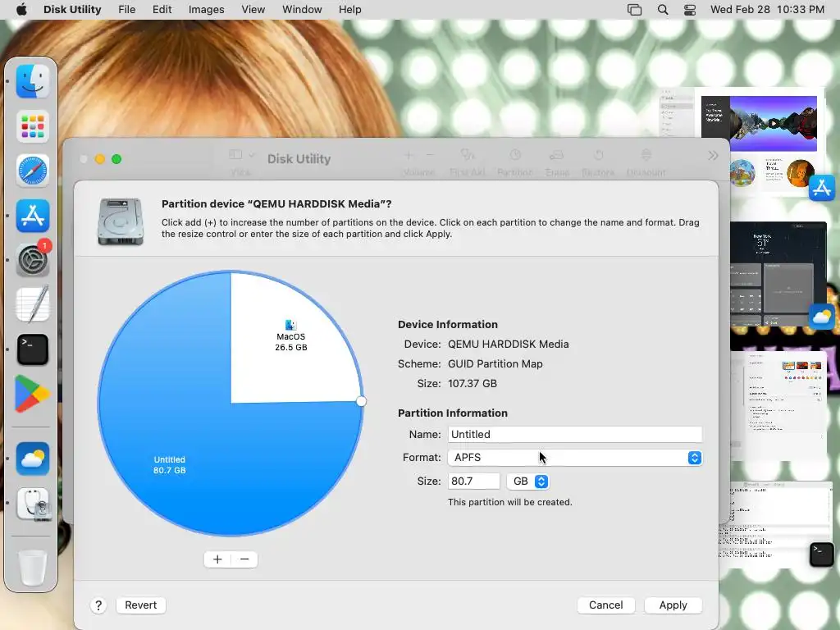
Task: Open Weather app in the dock
Action: click(33, 459)
